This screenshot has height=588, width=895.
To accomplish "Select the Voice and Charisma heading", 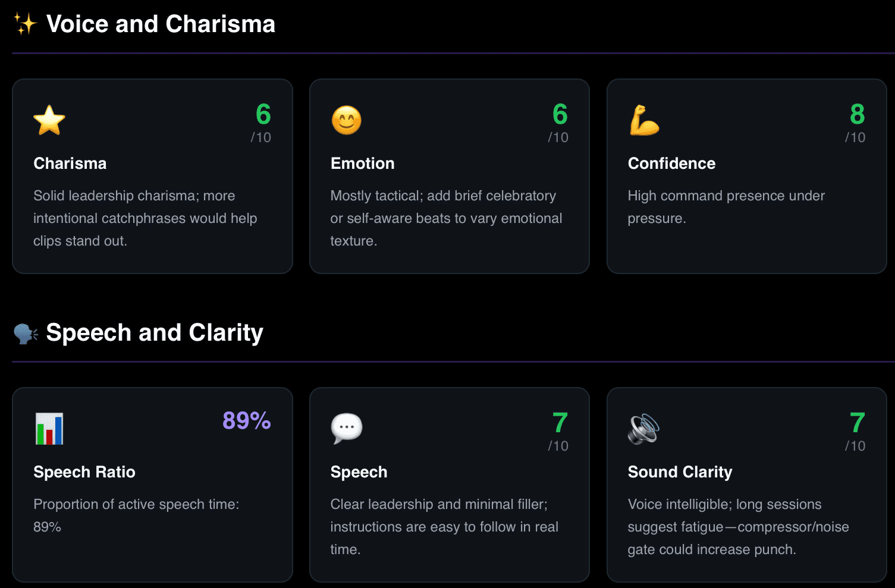I will 161,24.
